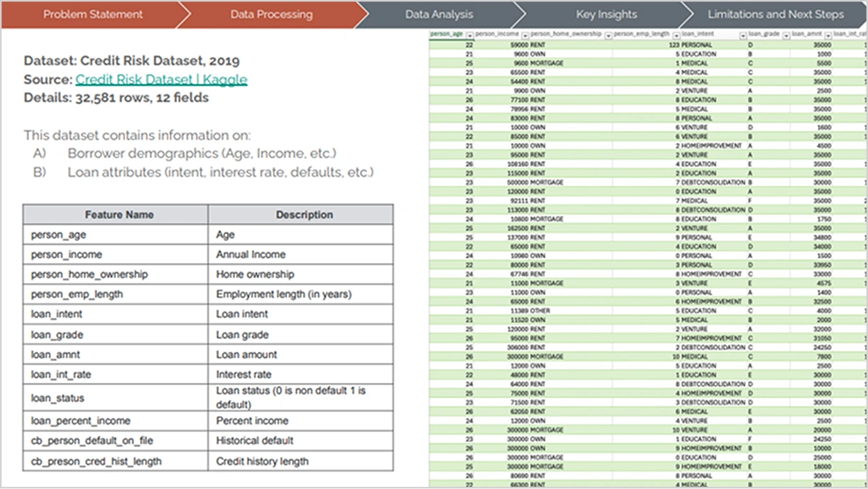The width and height of the screenshot is (868, 489).
Task: Open person_emp_length filter dropdown
Action: pyautogui.click(x=676, y=35)
